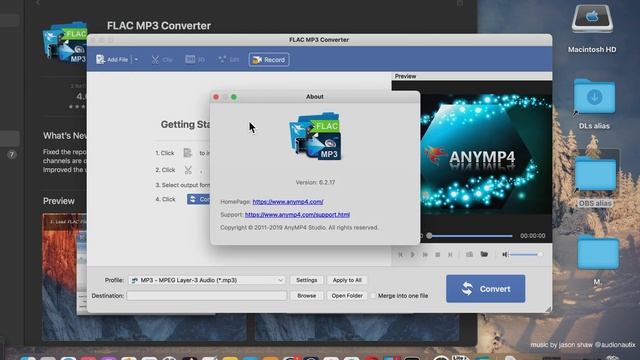Click the Version 6.2.17 text
Screen dimensions: 640x360
(x=315, y=182)
